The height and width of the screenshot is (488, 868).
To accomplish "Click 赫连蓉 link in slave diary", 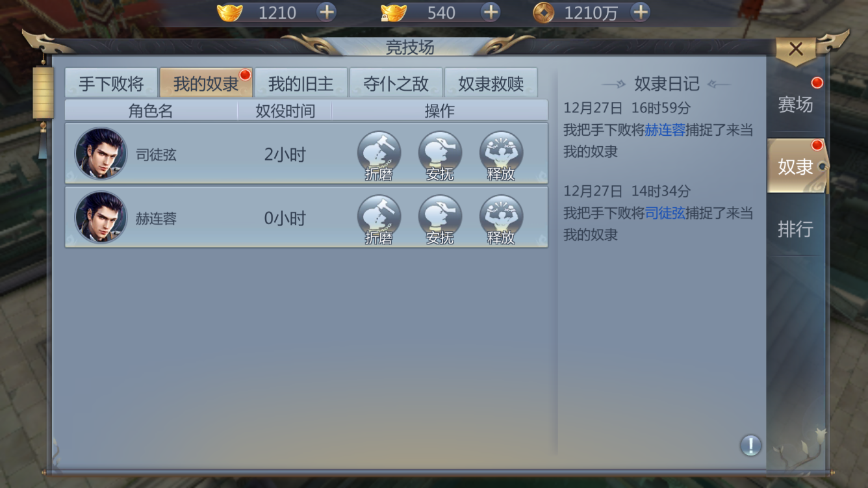I will point(665,130).
